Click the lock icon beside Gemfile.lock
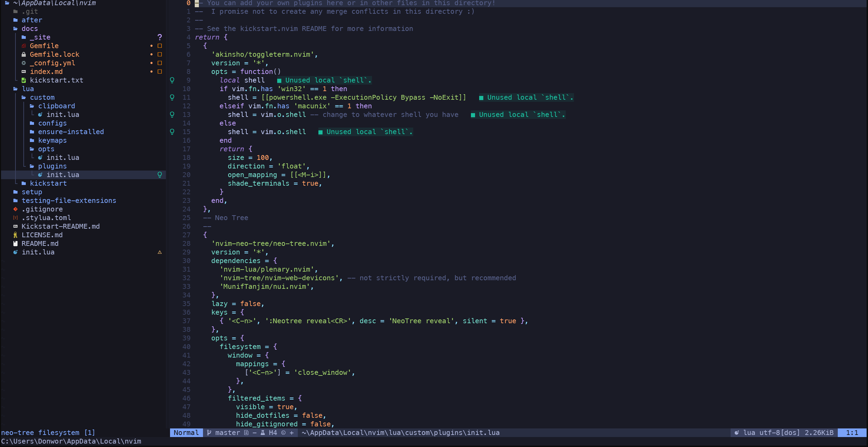Viewport: 868px width, 447px height. click(x=24, y=54)
